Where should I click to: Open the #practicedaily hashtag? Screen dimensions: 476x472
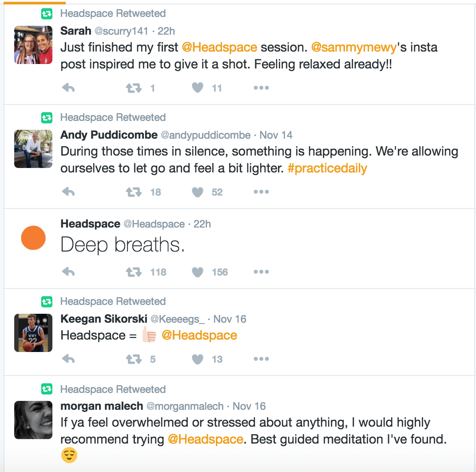(327, 169)
